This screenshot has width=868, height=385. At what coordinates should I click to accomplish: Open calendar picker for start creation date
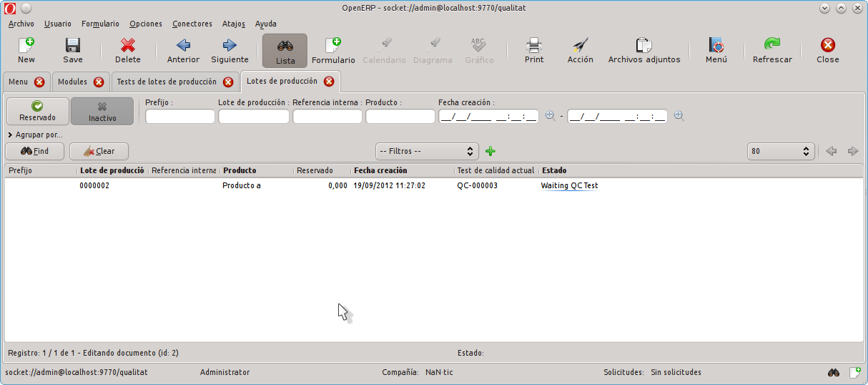tap(550, 116)
